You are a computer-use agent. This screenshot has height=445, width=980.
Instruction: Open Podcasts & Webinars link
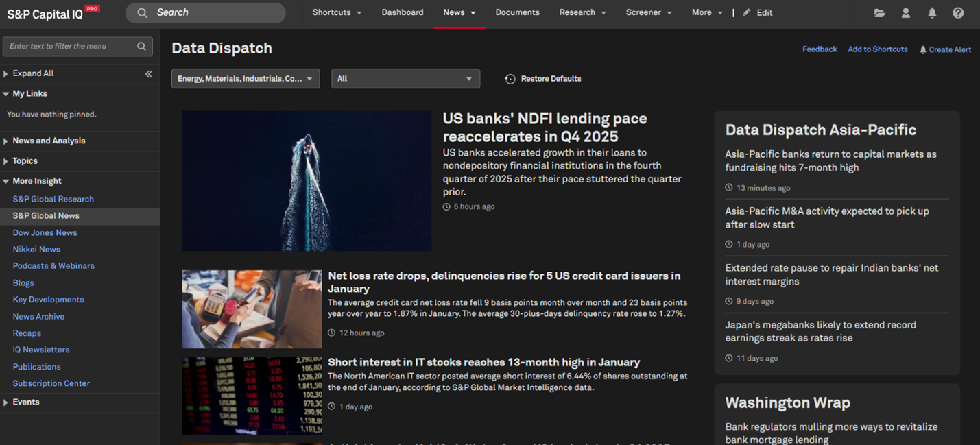click(53, 266)
